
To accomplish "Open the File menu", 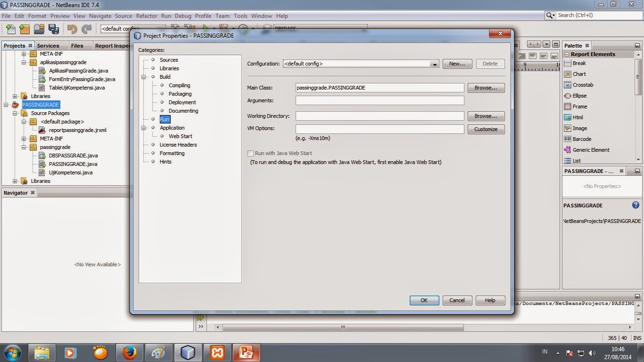I will 6,16.
